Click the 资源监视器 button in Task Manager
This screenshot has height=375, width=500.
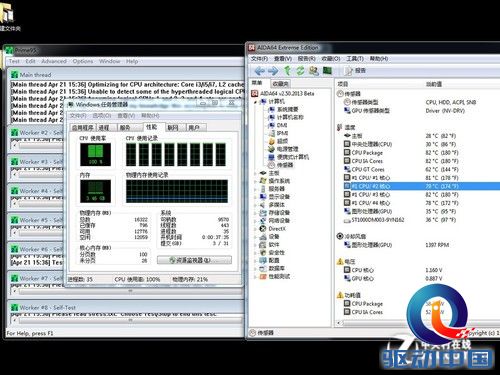[x=194, y=260]
